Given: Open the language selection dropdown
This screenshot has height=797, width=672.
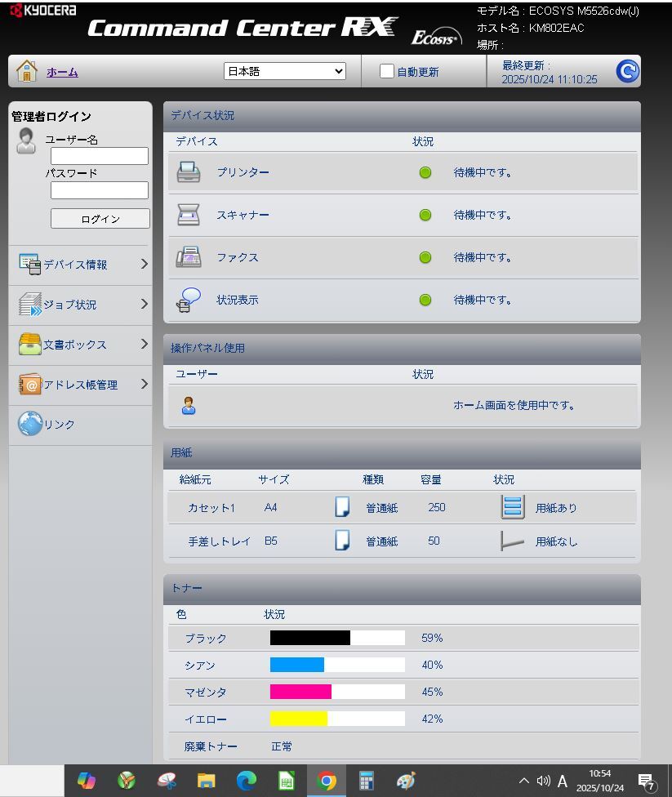Looking at the screenshot, I should 284,71.
